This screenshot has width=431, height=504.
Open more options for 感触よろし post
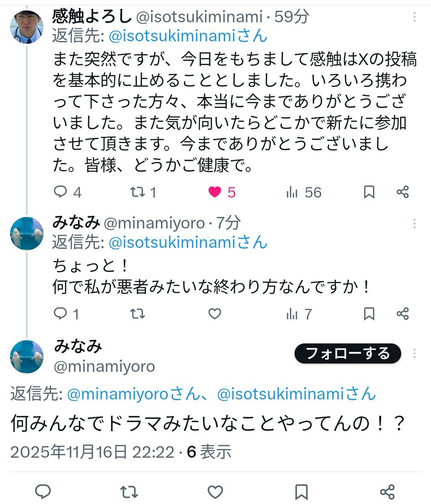click(415, 17)
